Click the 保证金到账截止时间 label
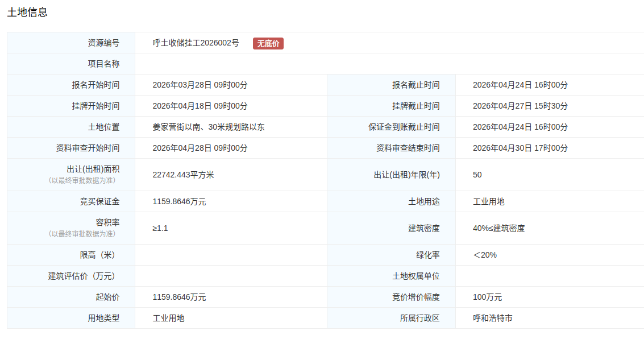 [x=404, y=127]
